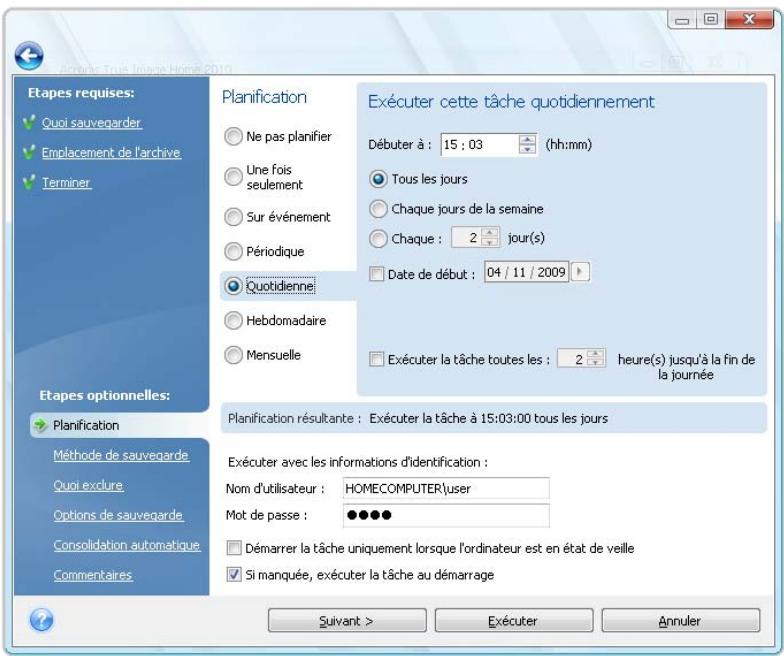Click the checkmark icon beside Terminer
Screen dimensions: 784x656
point(30,182)
